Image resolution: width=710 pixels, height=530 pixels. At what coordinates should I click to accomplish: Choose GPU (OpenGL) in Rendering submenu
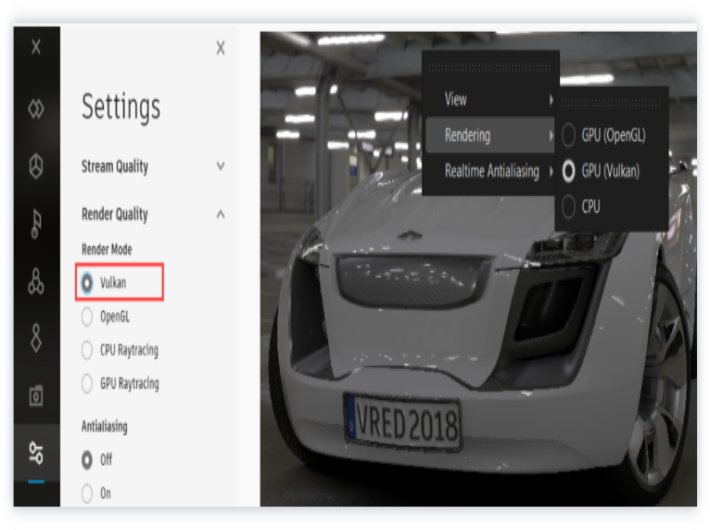604,135
